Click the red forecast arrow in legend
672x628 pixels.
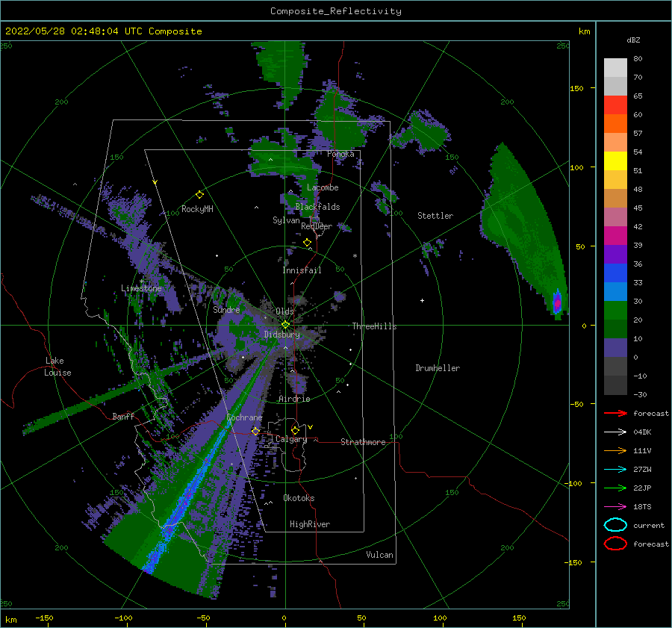coord(615,413)
